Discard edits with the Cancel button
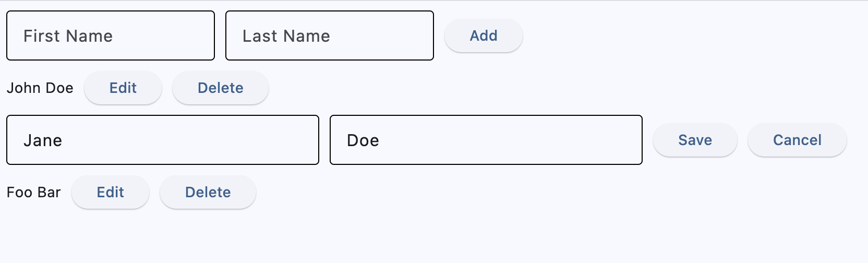Screen dimensions: 868x263 [797, 140]
